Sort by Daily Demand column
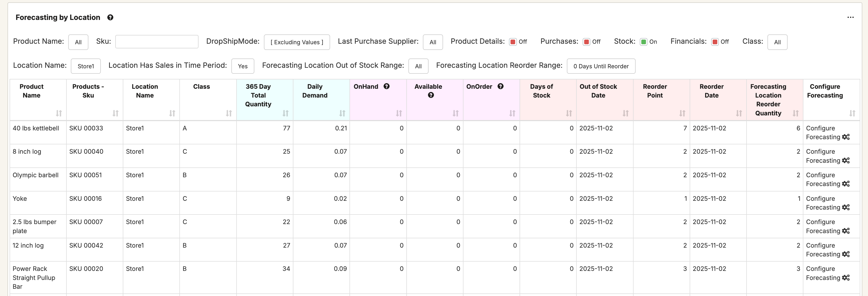 point(342,113)
